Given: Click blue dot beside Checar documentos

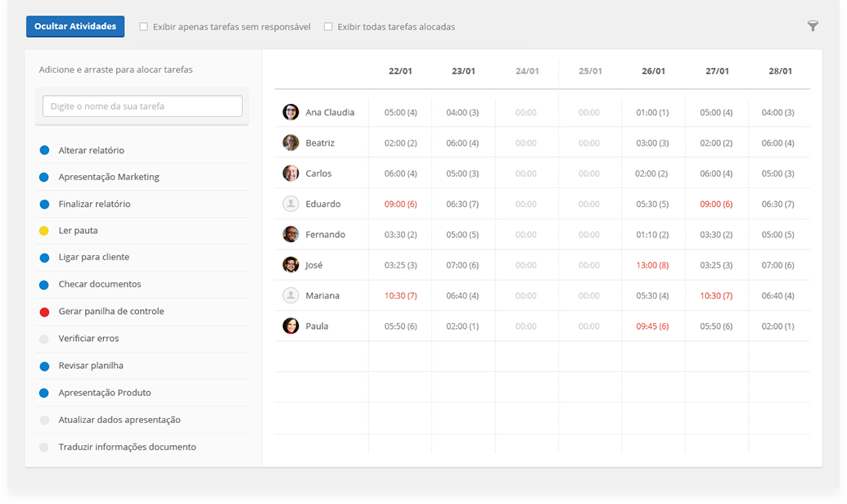Looking at the screenshot, I should (x=44, y=285).
